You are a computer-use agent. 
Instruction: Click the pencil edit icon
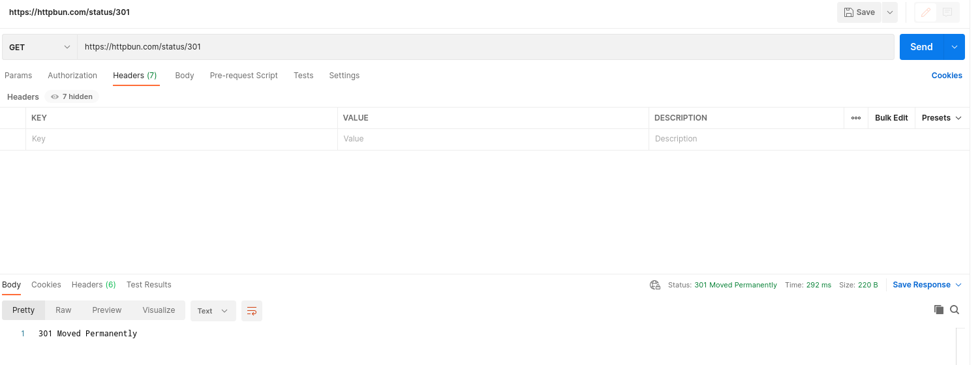(x=925, y=12)
